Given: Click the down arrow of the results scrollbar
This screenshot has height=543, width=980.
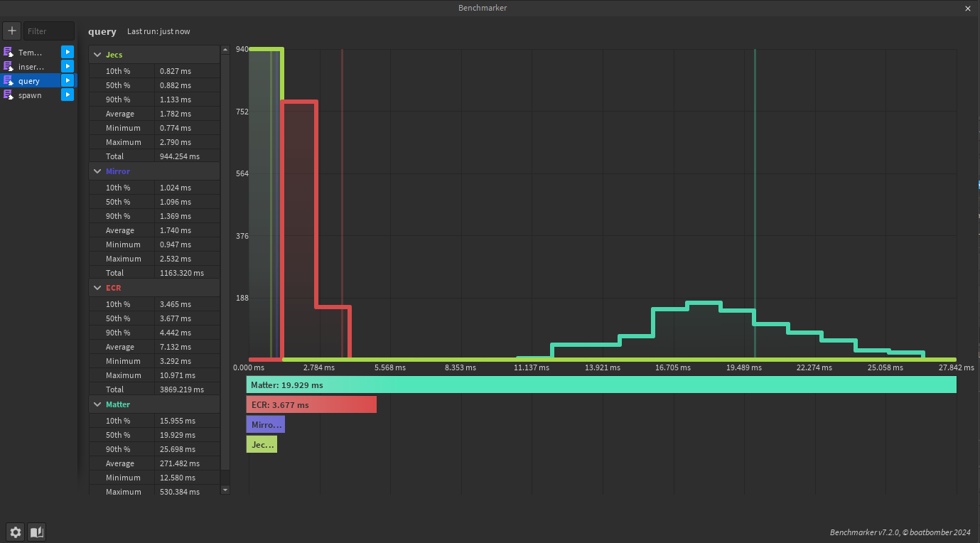Looking at the screenshot, I should click(225, 490).
